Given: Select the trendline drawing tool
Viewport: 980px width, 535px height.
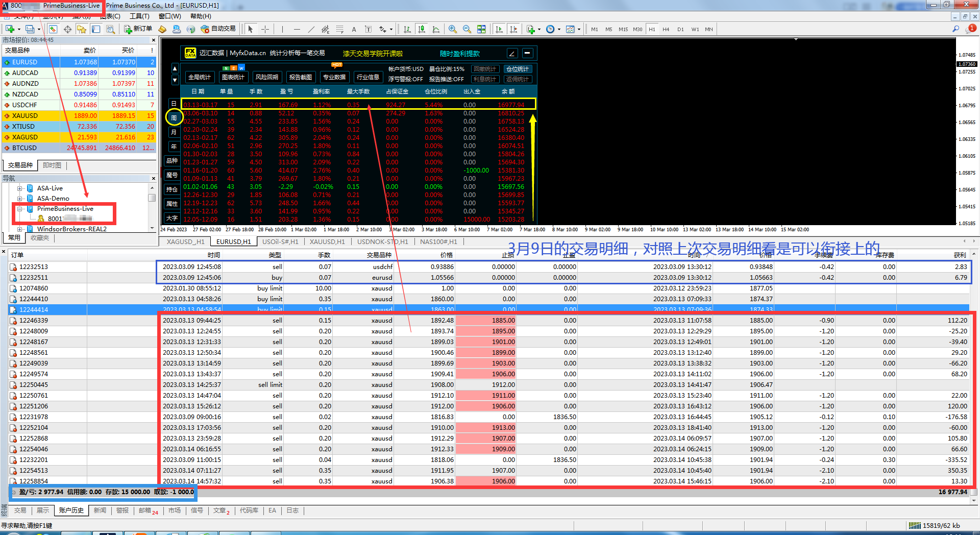Looking at the screenshot, I should click(x=311, y=29).
